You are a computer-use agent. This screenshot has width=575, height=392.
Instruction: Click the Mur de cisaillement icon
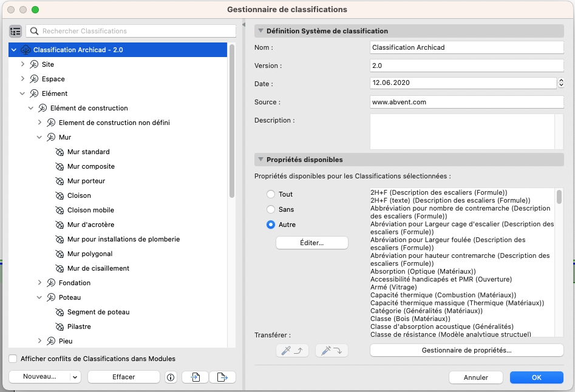click(60, 269)
